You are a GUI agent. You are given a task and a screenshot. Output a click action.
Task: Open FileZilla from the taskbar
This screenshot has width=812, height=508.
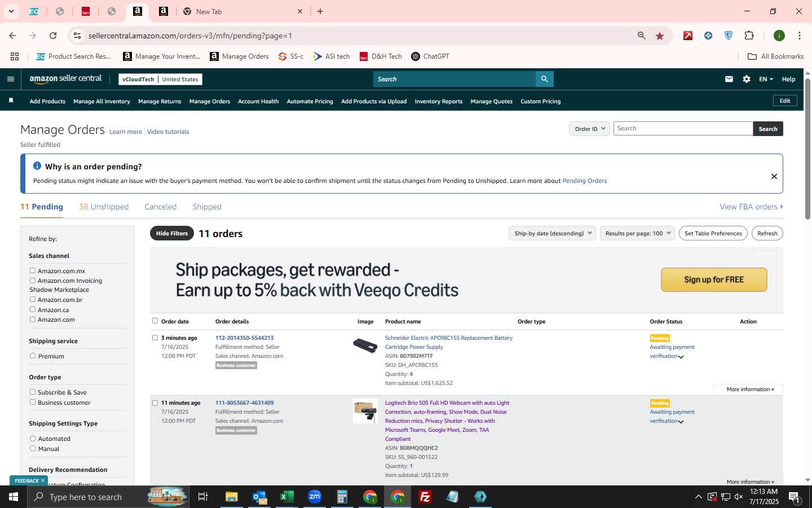click(x=425, y=497)
